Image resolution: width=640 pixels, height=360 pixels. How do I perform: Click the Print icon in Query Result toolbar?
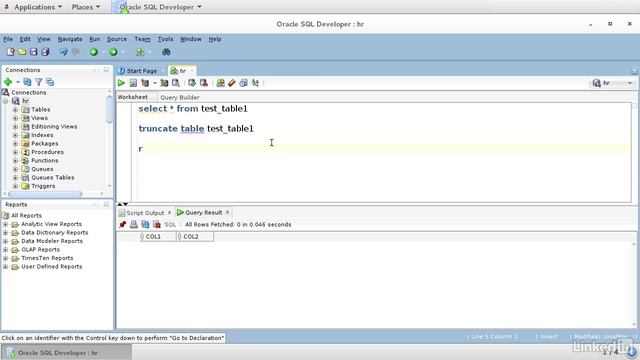(133, 224)
